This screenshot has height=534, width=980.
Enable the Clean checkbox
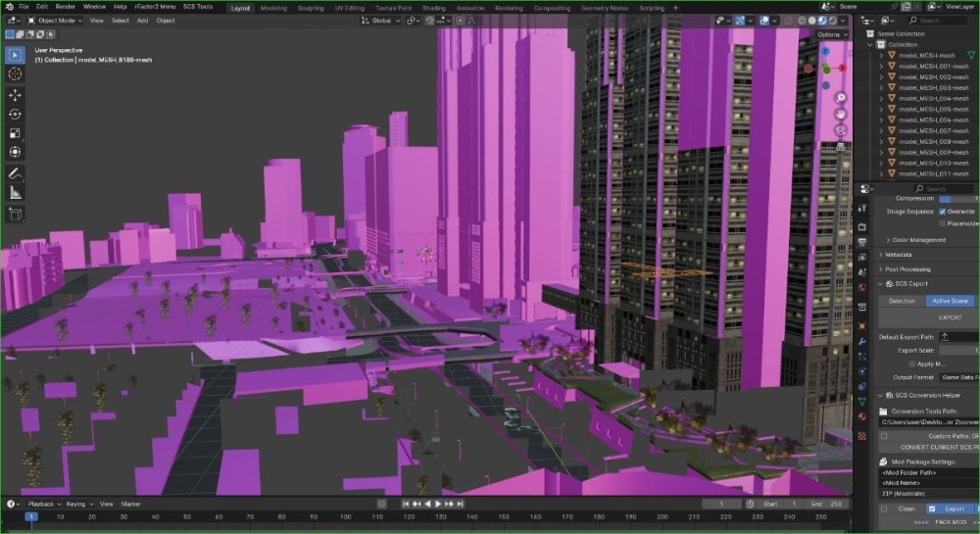pos(884,510)
